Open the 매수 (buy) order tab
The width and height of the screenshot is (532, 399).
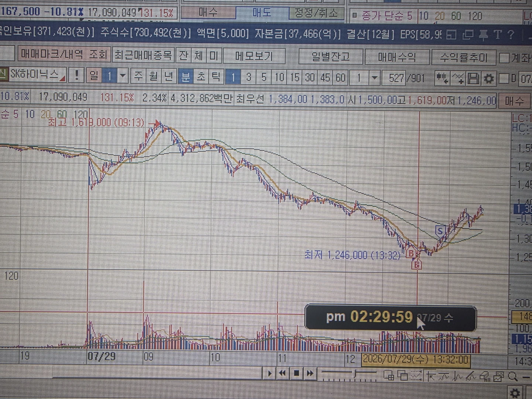click(208, 13)
